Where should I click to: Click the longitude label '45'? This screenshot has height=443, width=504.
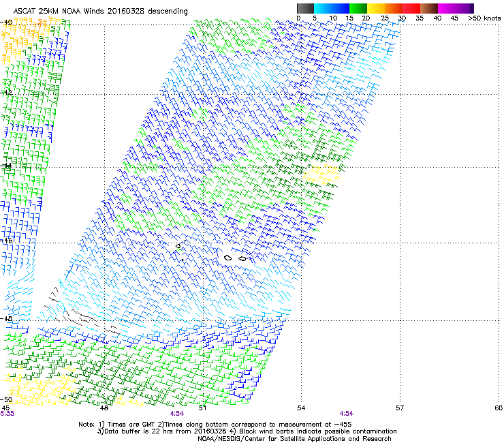(5, 408)
